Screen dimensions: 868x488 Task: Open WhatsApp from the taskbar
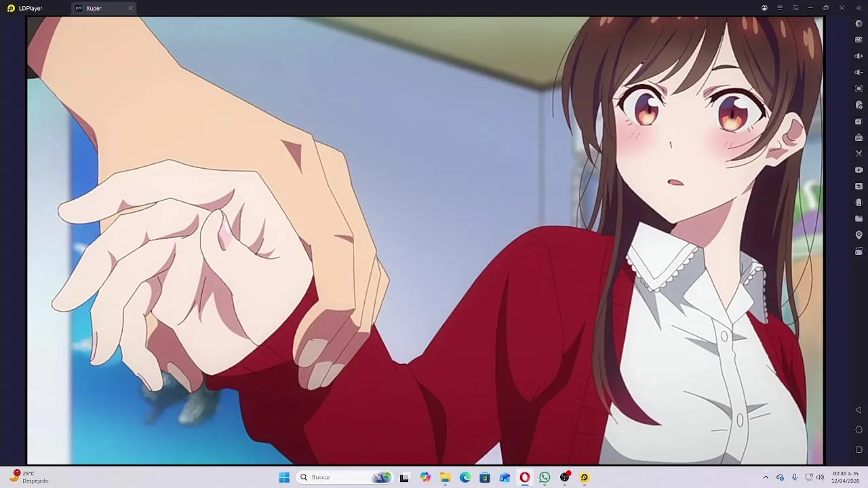[x=545, y=477]
